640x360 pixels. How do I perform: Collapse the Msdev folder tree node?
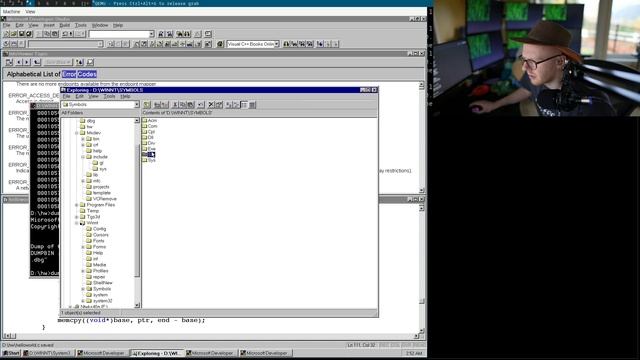tap(76, 133)
